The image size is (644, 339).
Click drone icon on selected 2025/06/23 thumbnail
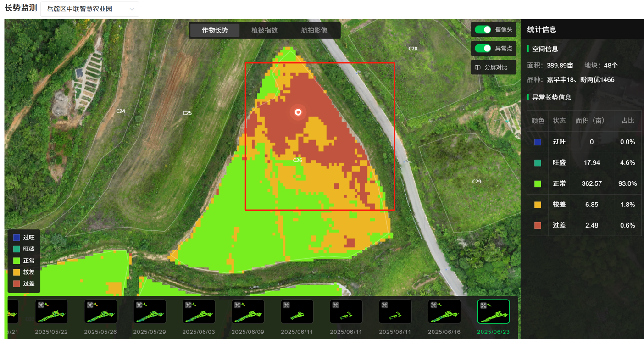(x=483, y=306)
